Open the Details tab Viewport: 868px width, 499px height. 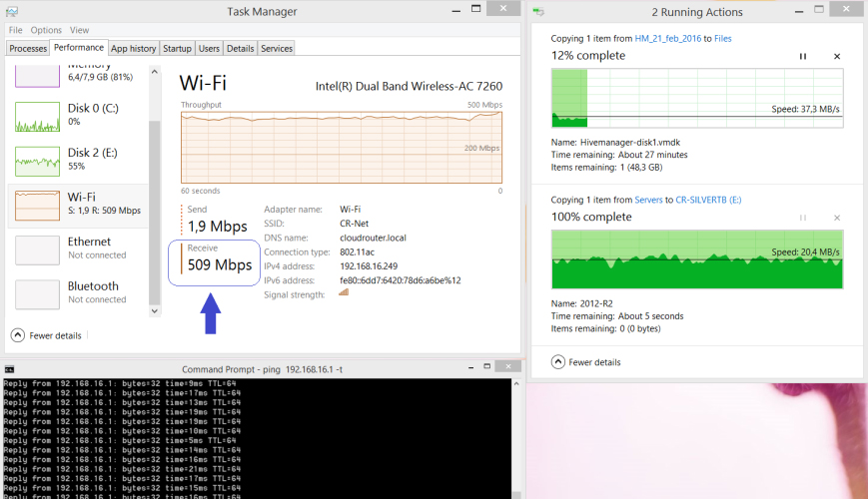coord(241,48)
